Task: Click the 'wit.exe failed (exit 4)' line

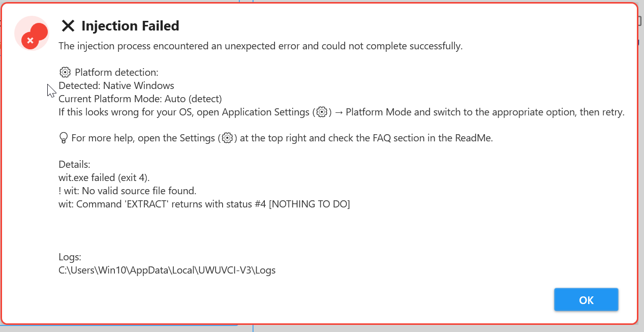Action: point(104,177)
